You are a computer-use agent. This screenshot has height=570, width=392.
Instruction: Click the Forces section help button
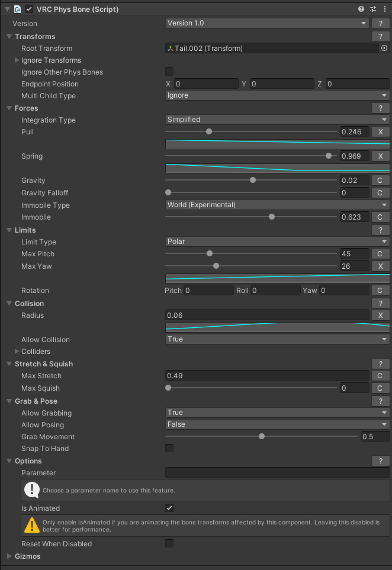[x=380, y=108]
